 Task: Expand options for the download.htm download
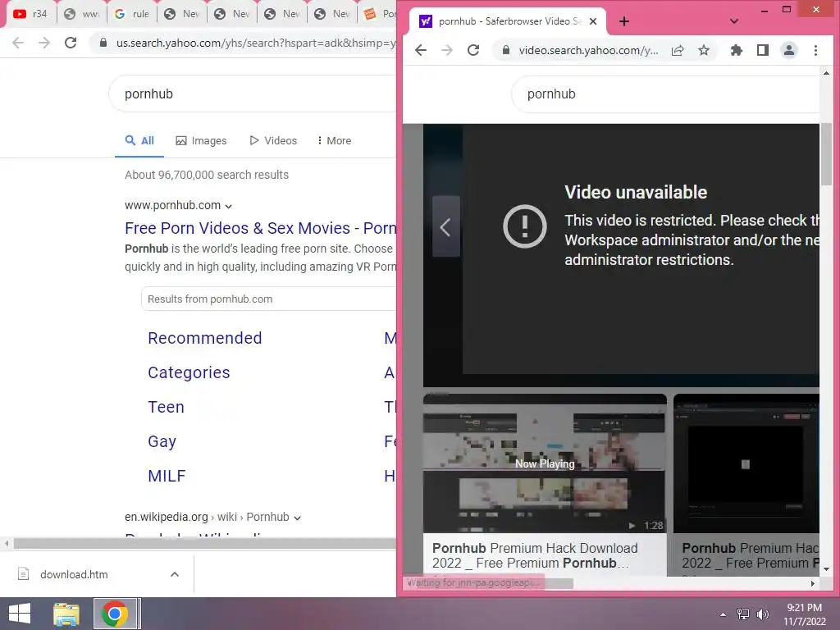click(174, 574)
